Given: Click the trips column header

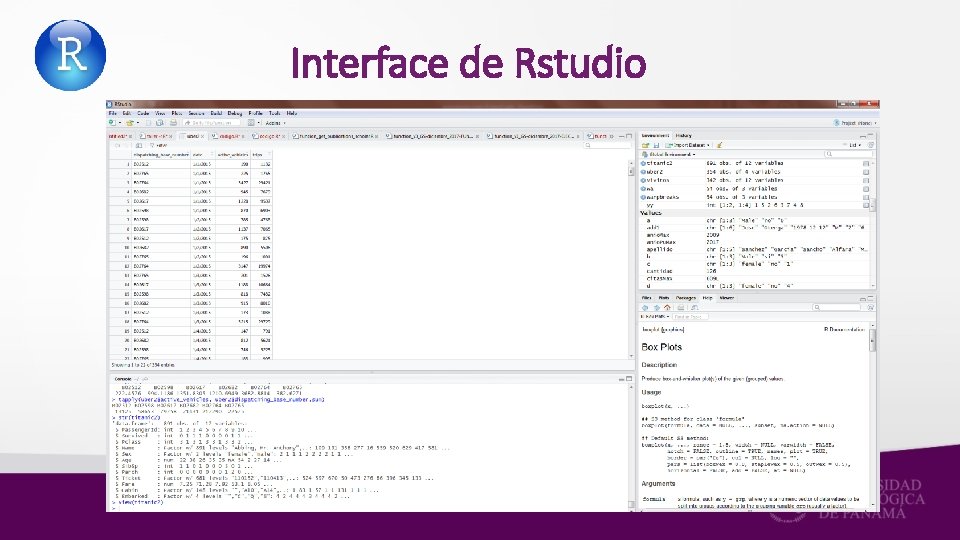Looking at the screenshot, I should pyautogui.click(x=261, y=155).
